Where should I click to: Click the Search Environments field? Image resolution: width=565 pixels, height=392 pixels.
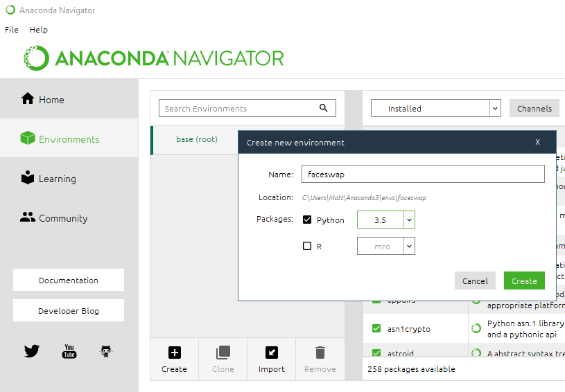pos(247,108)
